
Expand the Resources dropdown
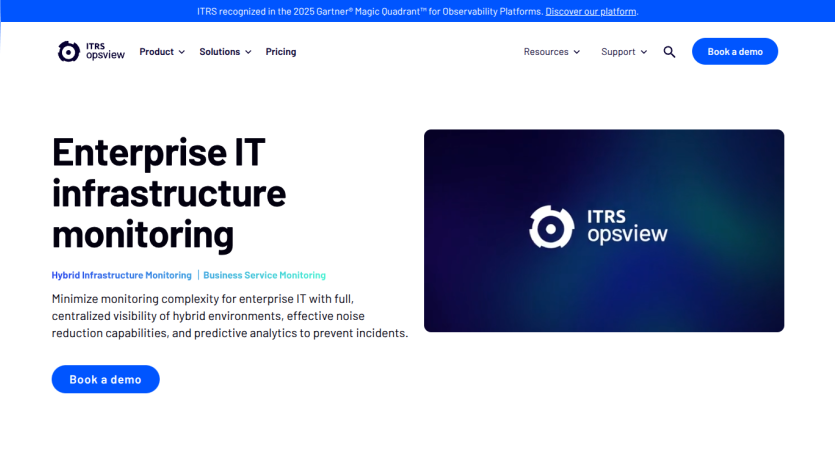[x=552, y=52]
